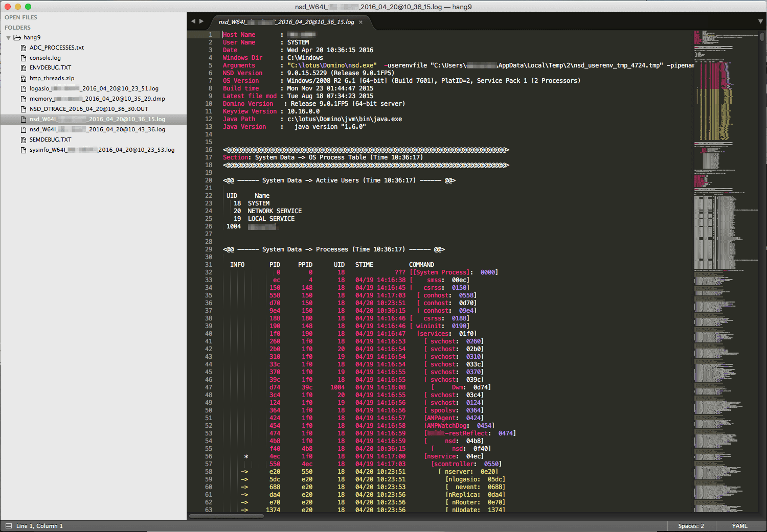767x532 pixels.
Task: Click 'LOCAL SERVICE' user row
Action: tap(271, 219)
